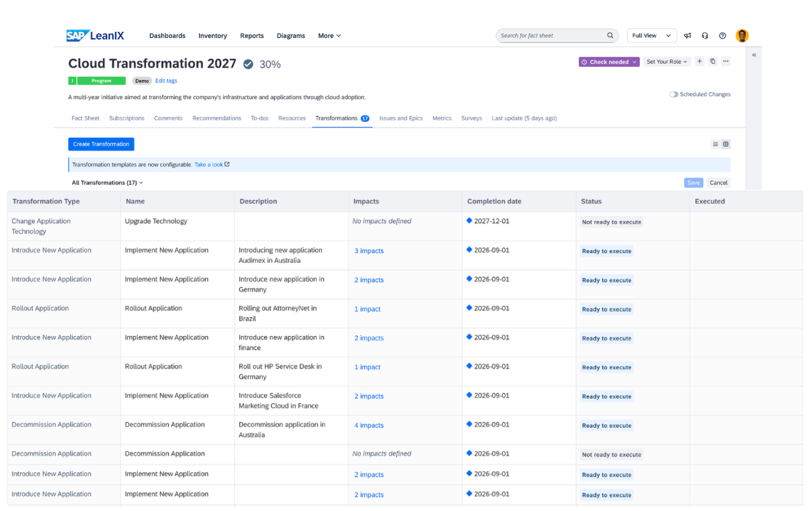Switch to the table grid view icon
The width and height of the screenshot is (812, 511).
(x=726, y=144)
